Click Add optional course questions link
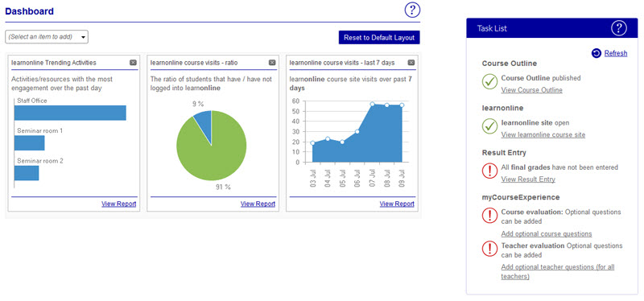 click(547, 233)
